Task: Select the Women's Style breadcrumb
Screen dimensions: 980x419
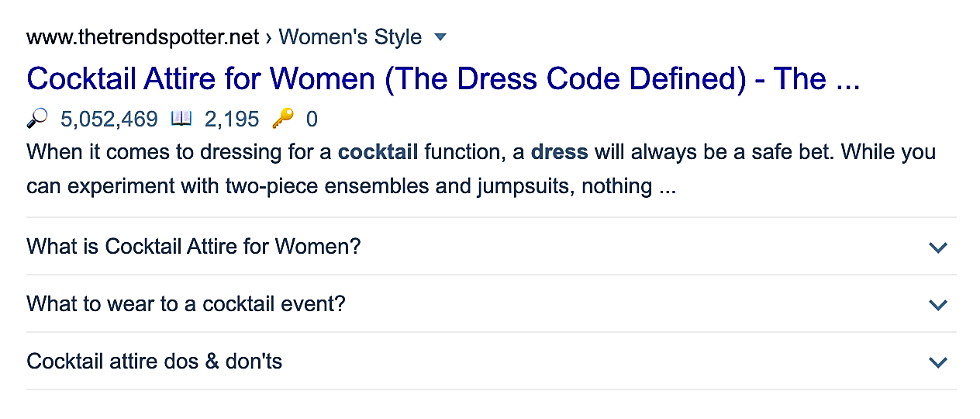Action: tap(350, 37)
